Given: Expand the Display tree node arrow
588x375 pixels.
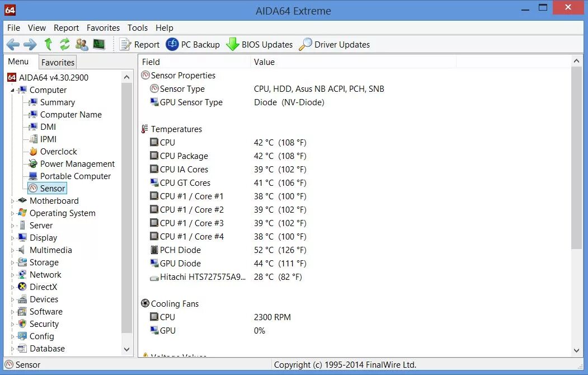Looking at the screenshot, I should tap(12, 238).
